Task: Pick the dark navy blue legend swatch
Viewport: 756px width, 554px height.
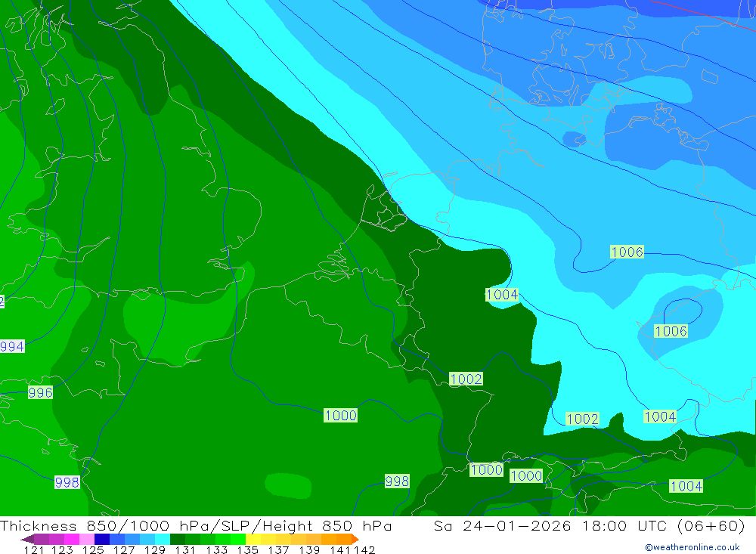Action: pyautogui.click(x=102, y=539)
